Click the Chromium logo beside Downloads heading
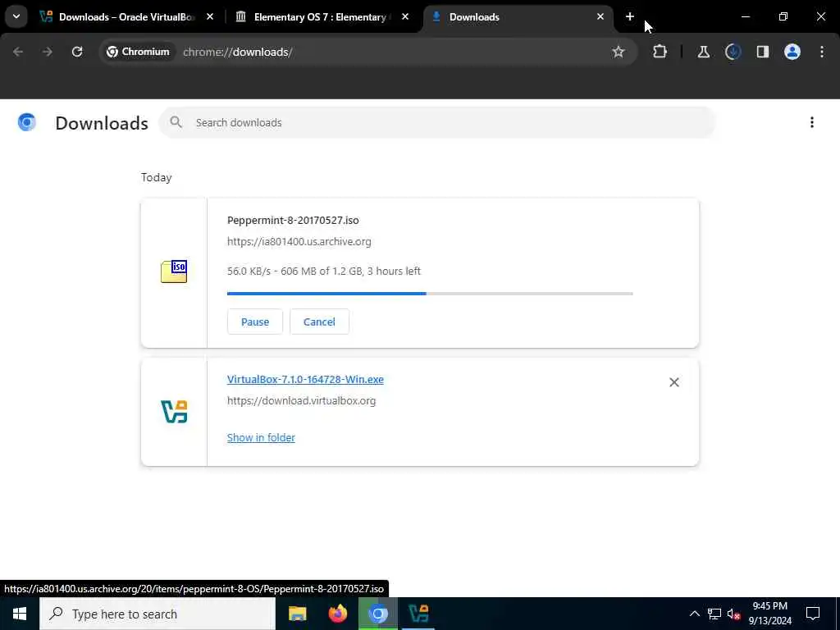840x630 pixels. point(27,123)
